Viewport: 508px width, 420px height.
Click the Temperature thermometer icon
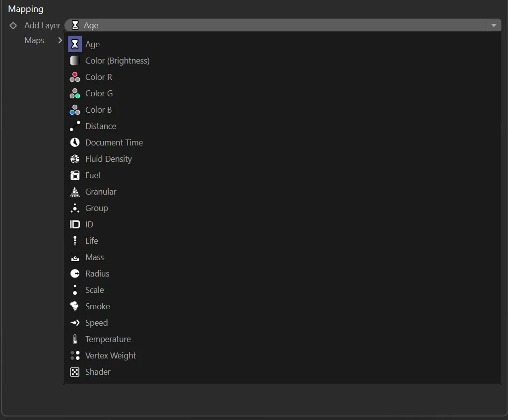pos(75,339)
